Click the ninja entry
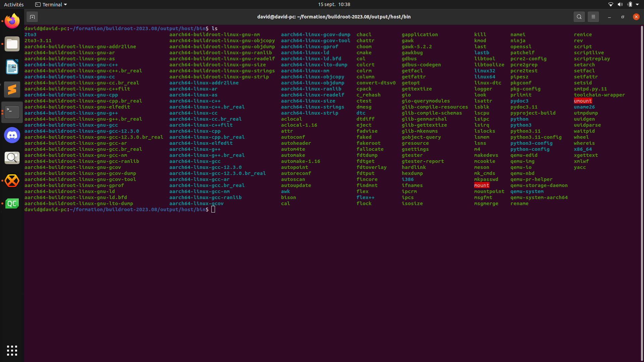The height and width of the screenshot is (362, 644). [x=518, y=41]
